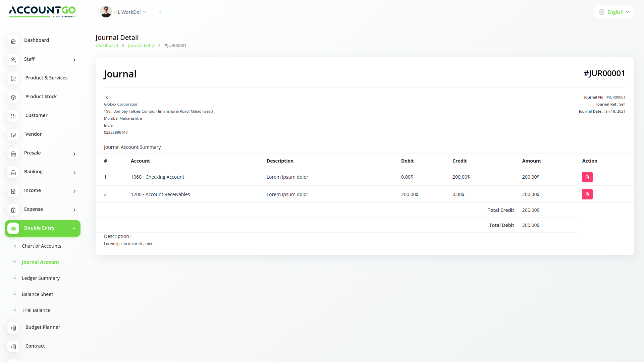644x362 pixels.
Task: Click the Product & Services icon
Action: coord(13,78)
